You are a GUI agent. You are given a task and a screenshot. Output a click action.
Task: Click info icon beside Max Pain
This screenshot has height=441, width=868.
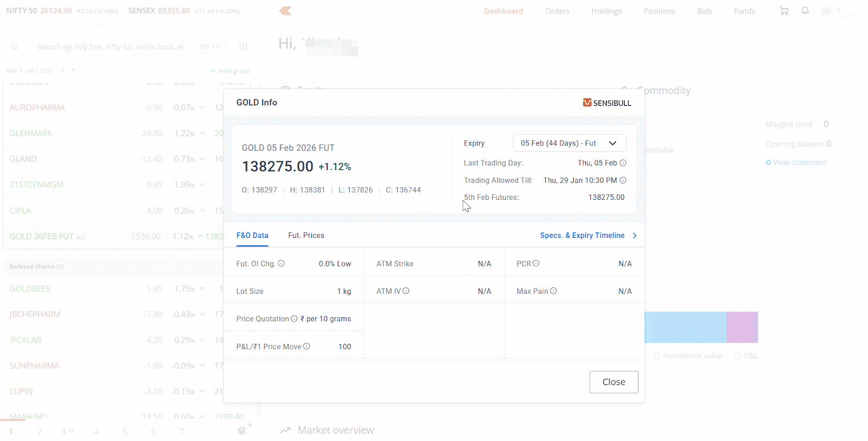[x=553, y=291]
